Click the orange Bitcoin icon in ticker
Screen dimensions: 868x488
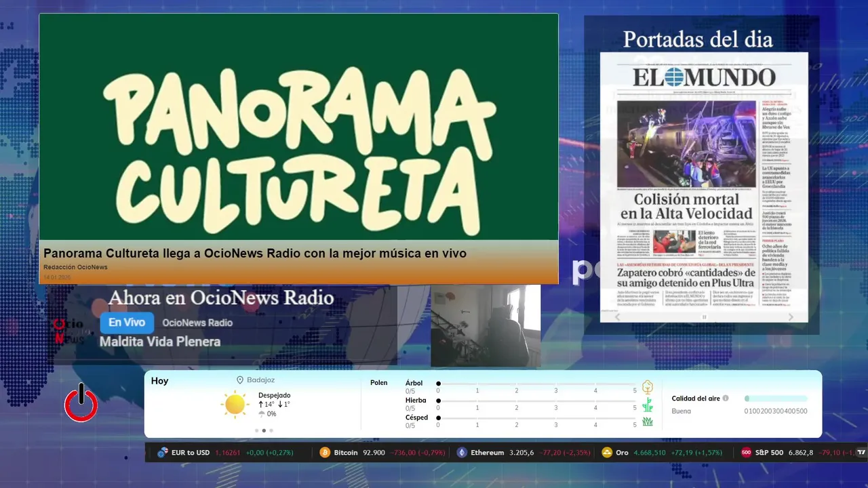[325, 453]
